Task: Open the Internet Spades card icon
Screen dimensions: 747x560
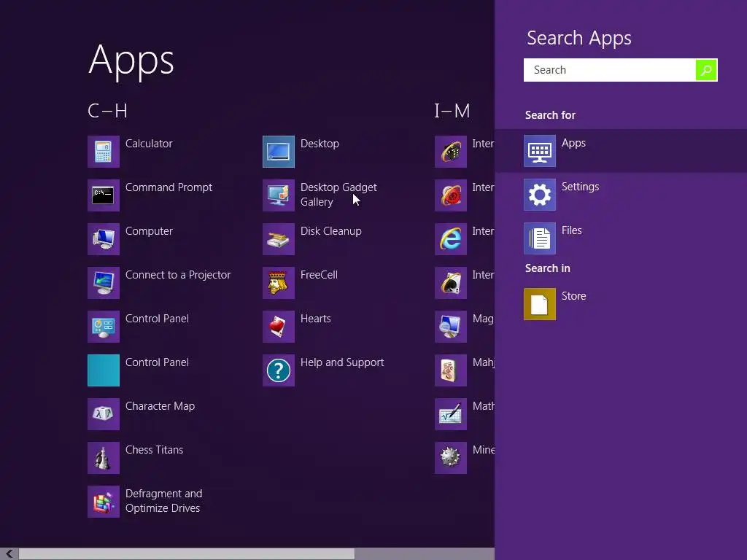Action: 451,283
